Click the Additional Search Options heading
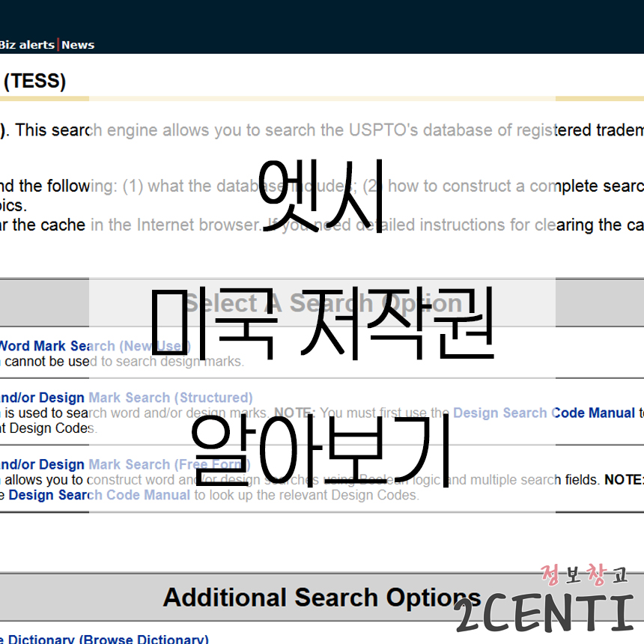The image size is (644, 644). (x=322, y=597)
